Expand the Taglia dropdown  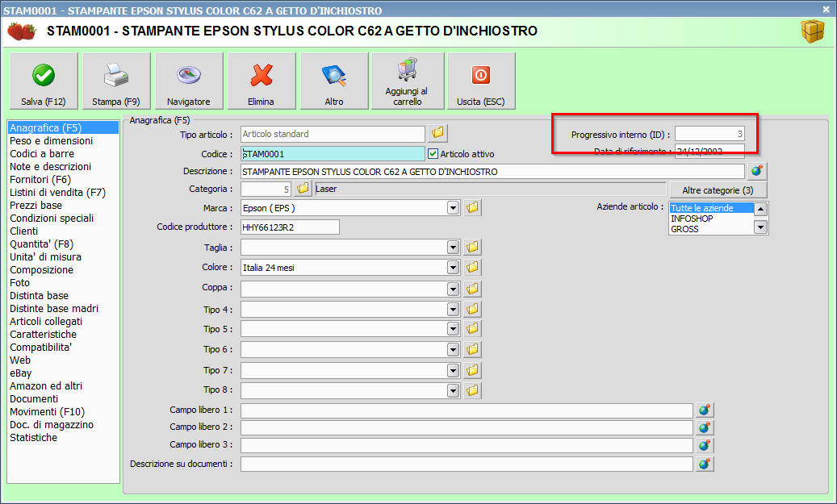point(453,248)
